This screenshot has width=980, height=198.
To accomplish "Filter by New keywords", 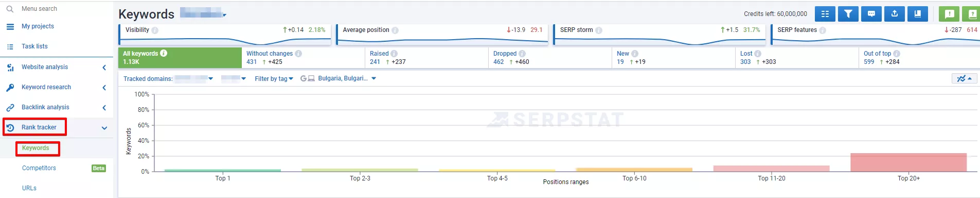I will (674, 58).
